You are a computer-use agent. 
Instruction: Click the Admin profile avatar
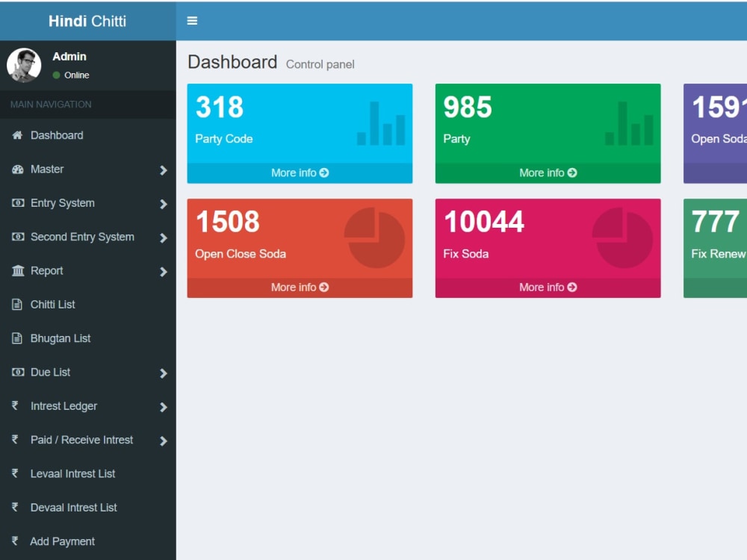point(24,65)
